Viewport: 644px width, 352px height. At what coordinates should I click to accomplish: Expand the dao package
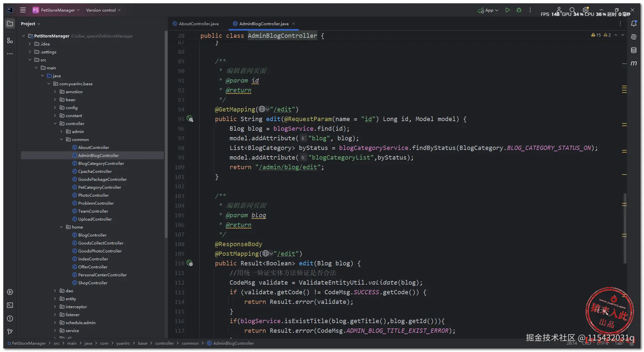point(55,291)
